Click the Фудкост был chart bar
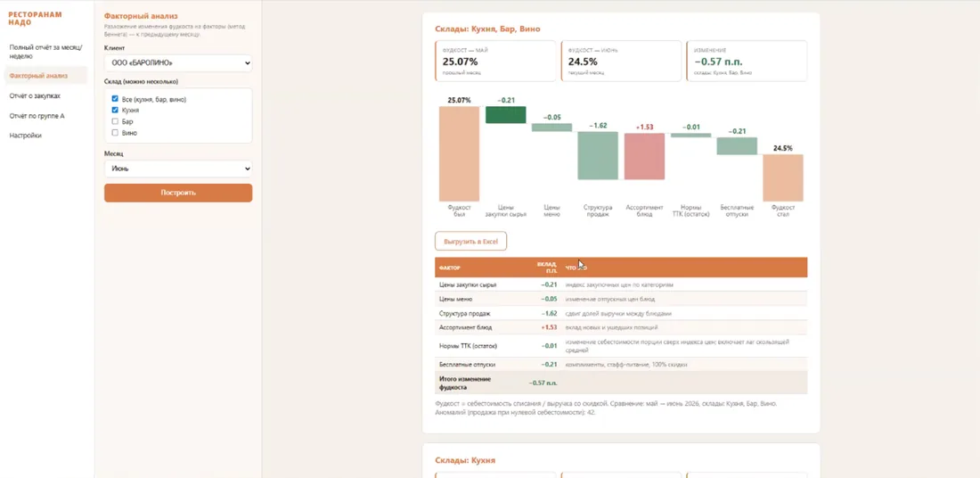The height and width of the screenshot is (478, 980). (460, 154)
